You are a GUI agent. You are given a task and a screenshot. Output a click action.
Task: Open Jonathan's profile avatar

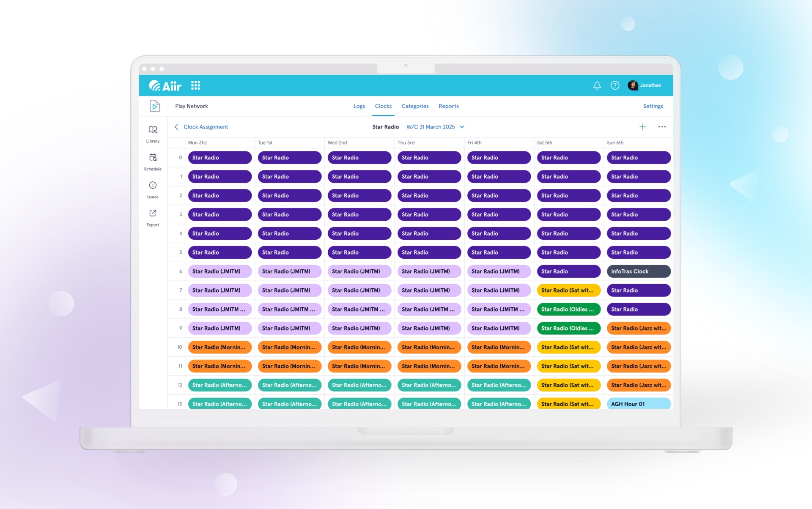(x=633, y=85)
